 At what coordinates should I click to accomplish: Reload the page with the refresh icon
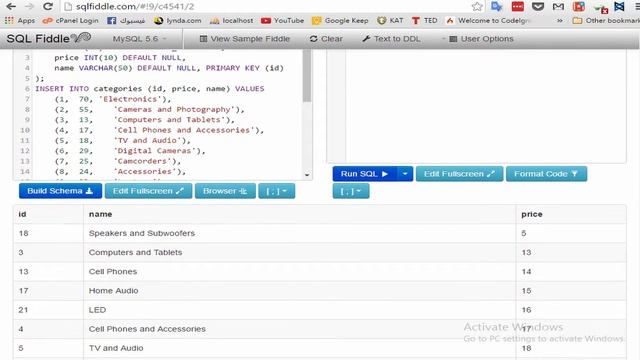[48, 7]
